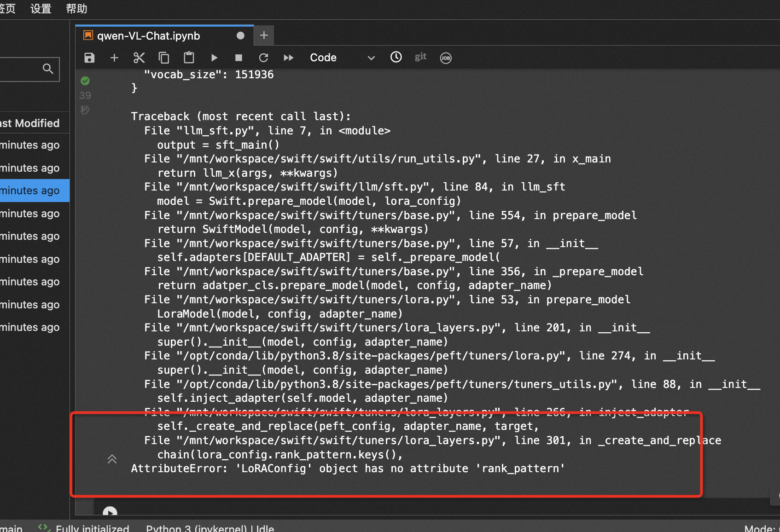Screen dimensions: 780x532
Task: Click the Traceback (most recent call last) line
Action: pyautogui.click(x=241, y=116)
